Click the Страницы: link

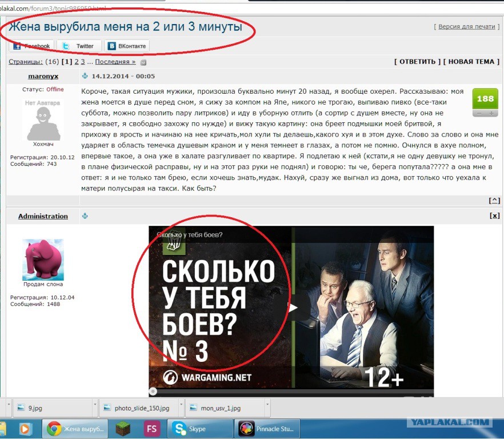25,62
